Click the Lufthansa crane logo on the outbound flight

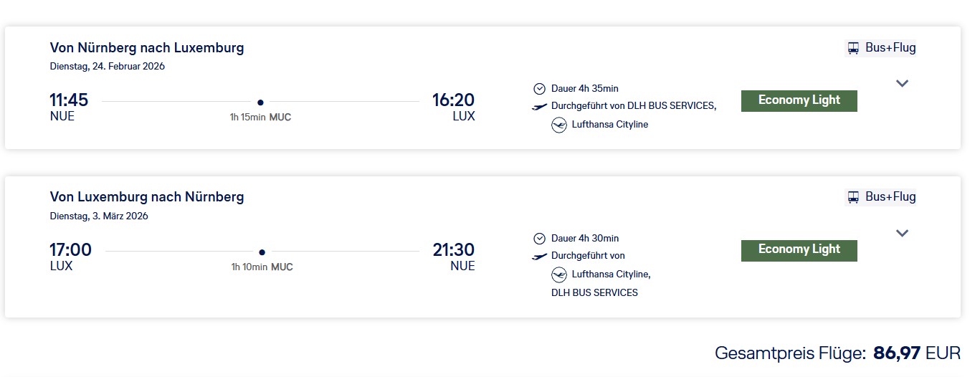click(559, 125)
